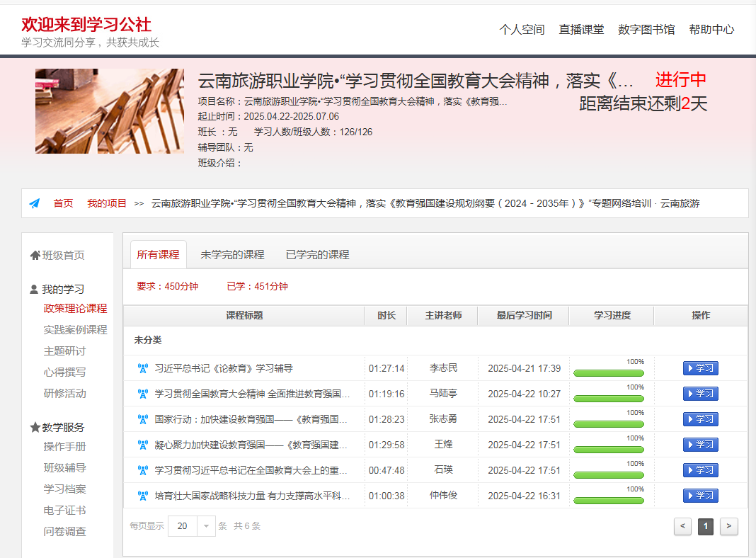The image size is (756, 558).
Task: Go to previous page with < arrow
Action: 682,526
